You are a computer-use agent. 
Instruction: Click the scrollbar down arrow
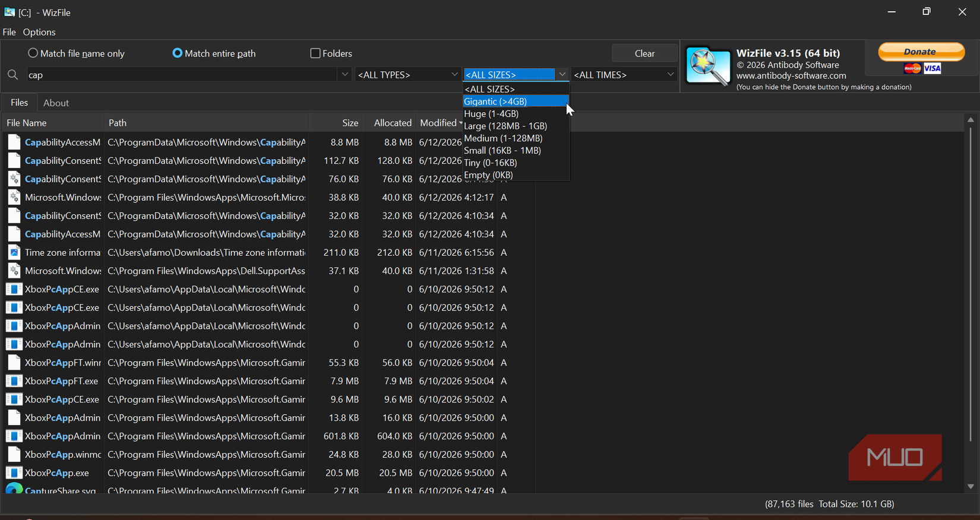970,486
